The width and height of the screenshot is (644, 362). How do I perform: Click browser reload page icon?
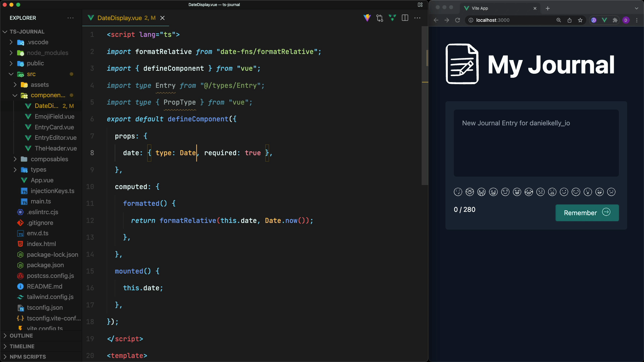(458, 20)
